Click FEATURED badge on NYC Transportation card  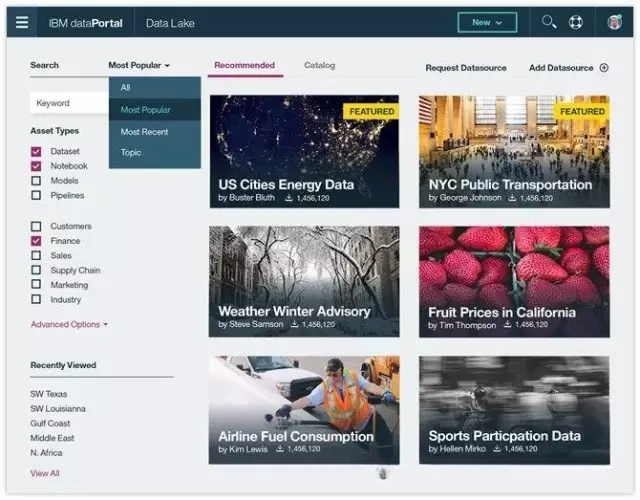582,111
